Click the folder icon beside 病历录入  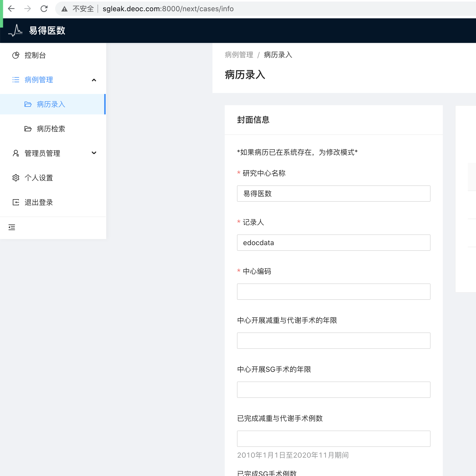pos(28,104)
